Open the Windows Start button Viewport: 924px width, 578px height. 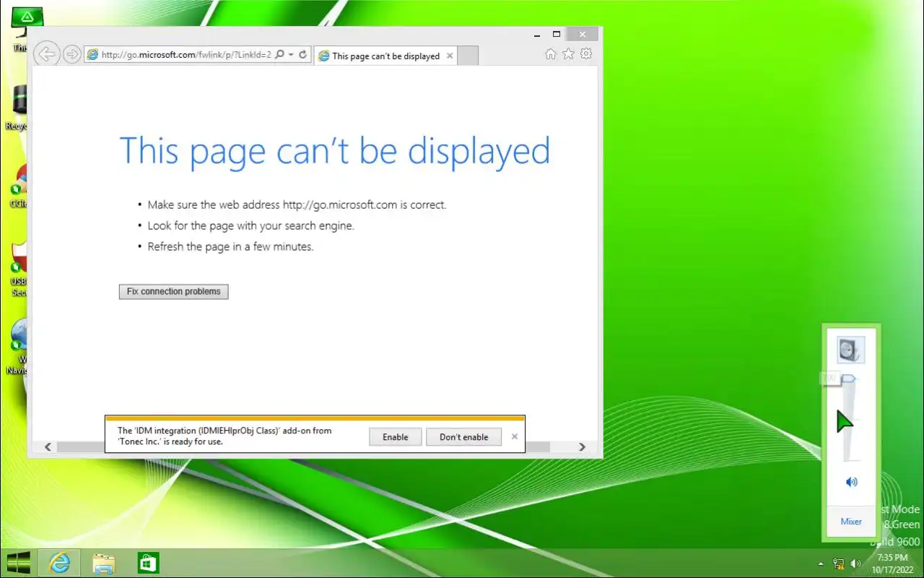18,563
